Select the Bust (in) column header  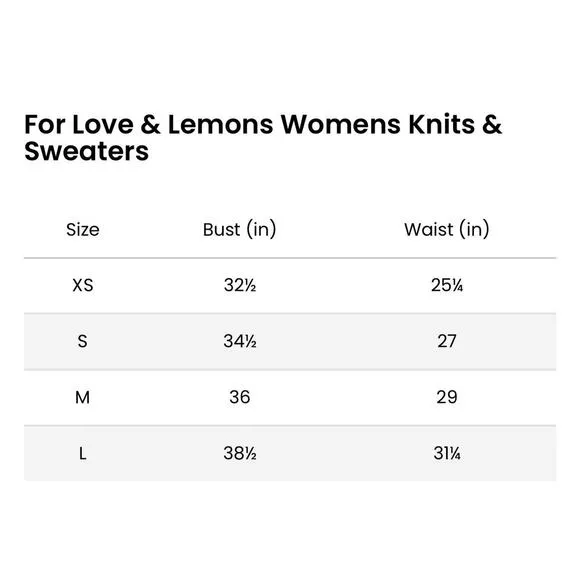tap(239, 229)
